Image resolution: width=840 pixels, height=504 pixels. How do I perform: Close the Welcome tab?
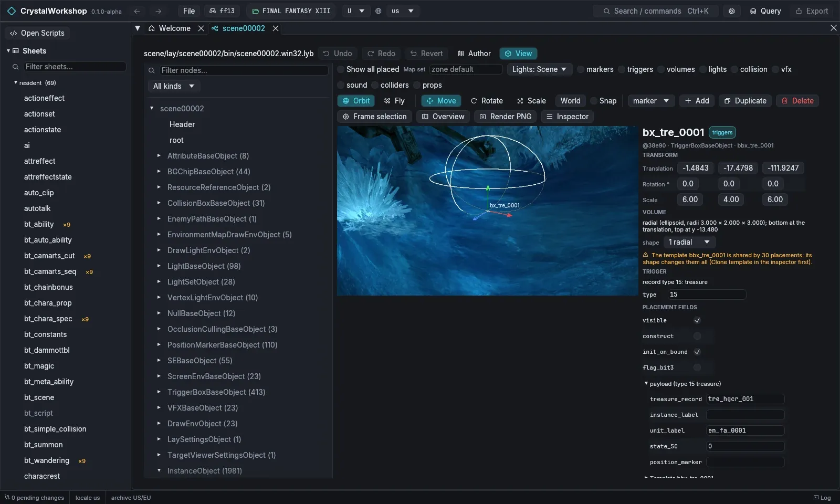point(201,28)
